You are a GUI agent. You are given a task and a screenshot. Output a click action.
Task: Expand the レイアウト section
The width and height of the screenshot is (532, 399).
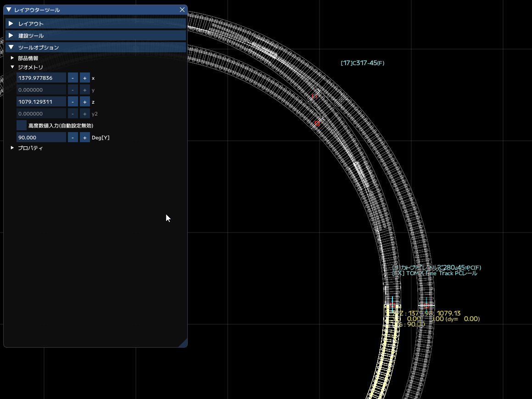[x=95, y=23]
